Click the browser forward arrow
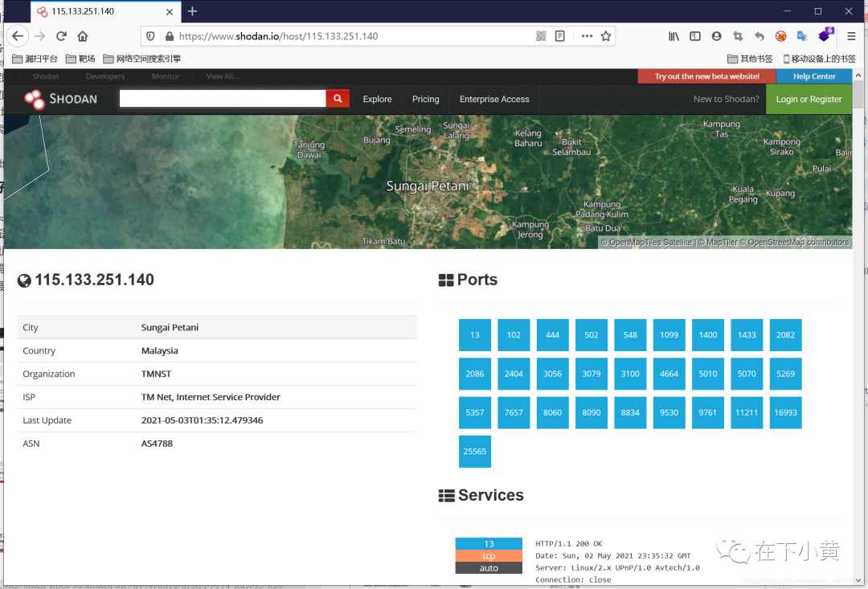Image resolution: width=868 pixels, height=589 pixels. [x=40, y=36]
